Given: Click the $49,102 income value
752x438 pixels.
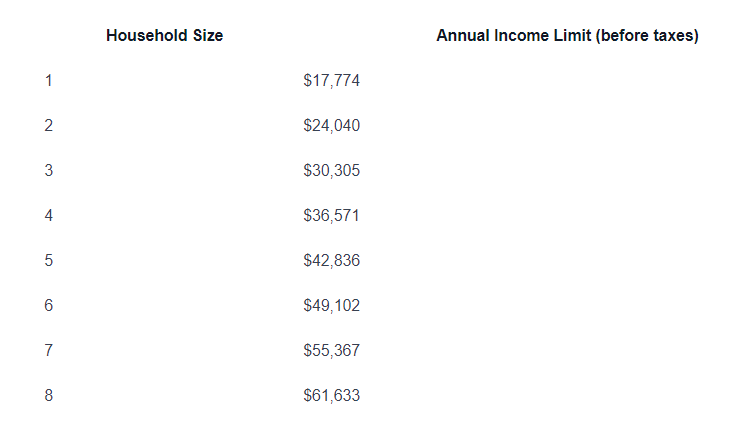Looking at the screenshot, I should 331,305.
